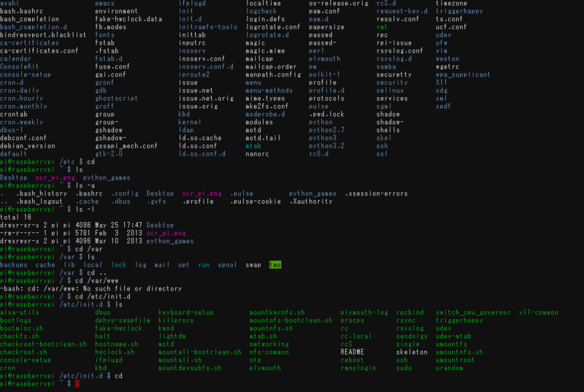Image resolution: width=584 pixels, height=392 pixels.
Task: Select the modprobe.d directory name
Action: point(265,115)
